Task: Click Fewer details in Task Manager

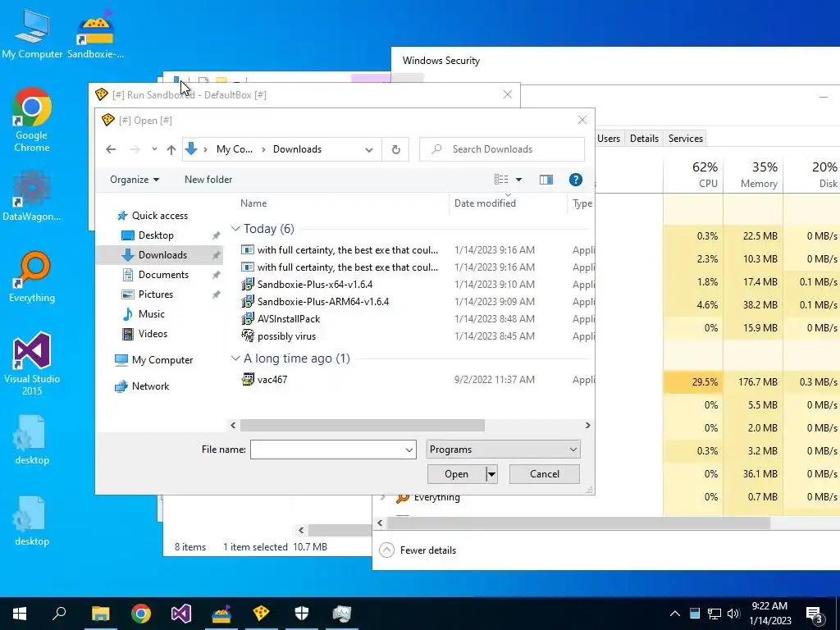Action: (418, 550)
